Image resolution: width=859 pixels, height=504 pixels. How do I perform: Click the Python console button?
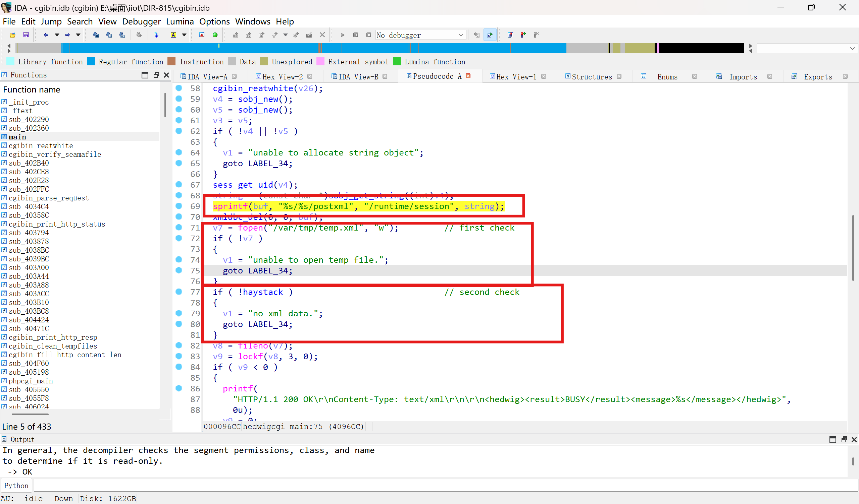[x=16, y=486]
